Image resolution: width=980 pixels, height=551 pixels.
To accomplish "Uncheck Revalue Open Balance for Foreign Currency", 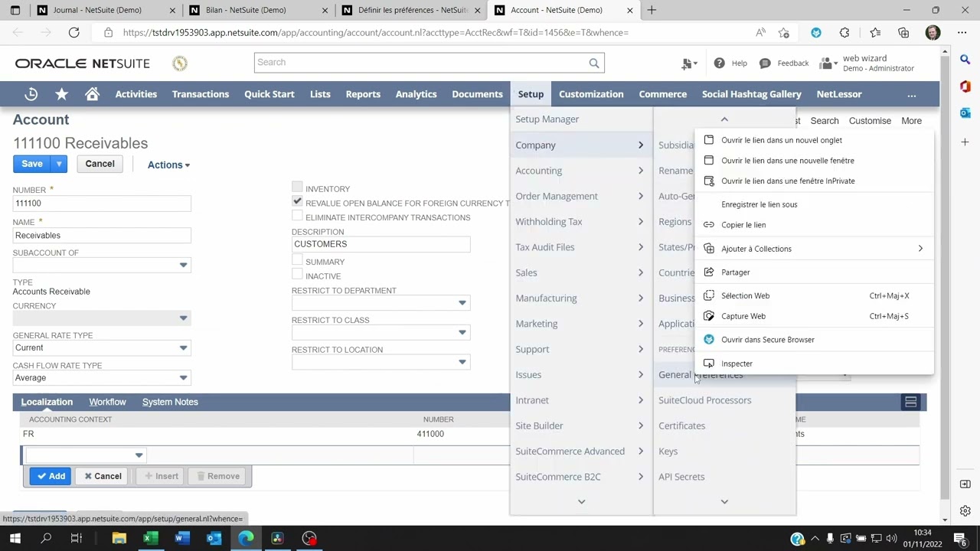I will tap(297, 201).
